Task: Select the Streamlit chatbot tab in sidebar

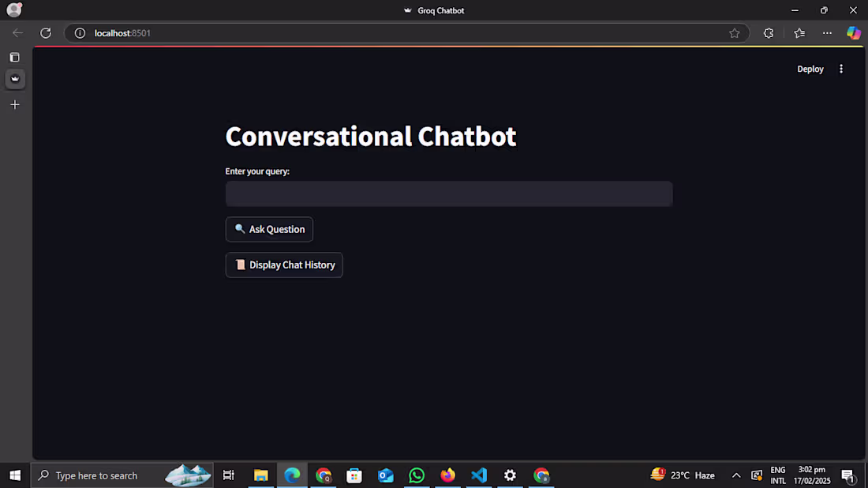Action: 14,79
